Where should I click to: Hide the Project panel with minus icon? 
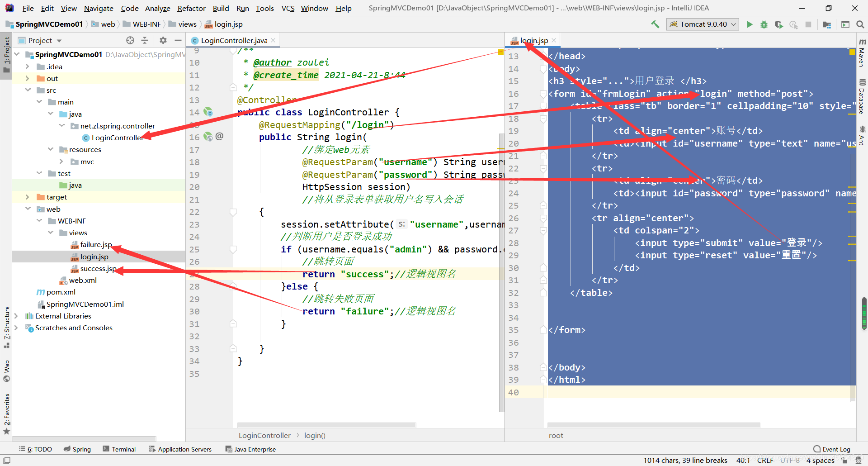click(178, 40)
